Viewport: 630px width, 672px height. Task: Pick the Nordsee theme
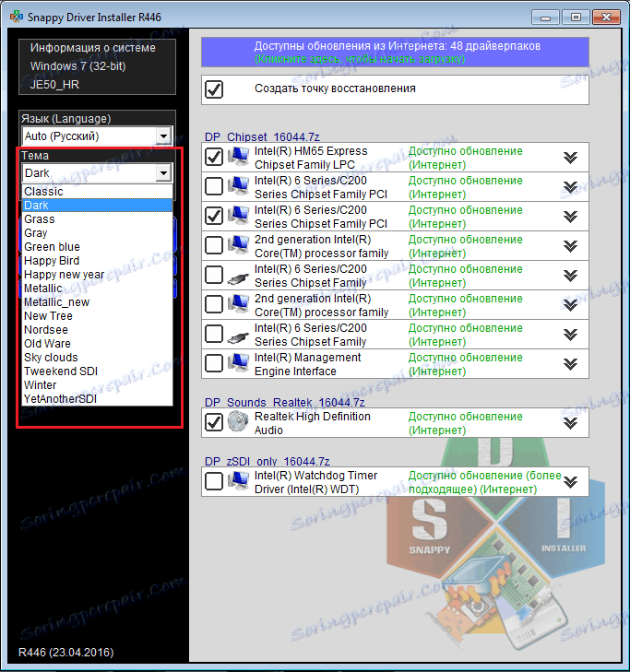(98, 330)
